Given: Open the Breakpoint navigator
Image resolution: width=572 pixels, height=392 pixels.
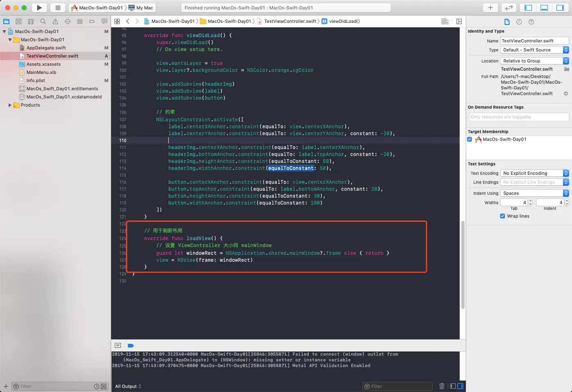Looking at the screenshot, I should [92, 21].
